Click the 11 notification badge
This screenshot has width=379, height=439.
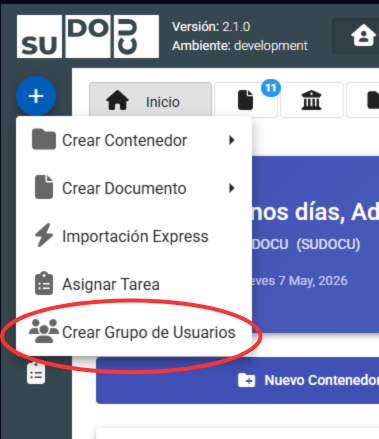(x=271, y=88)
